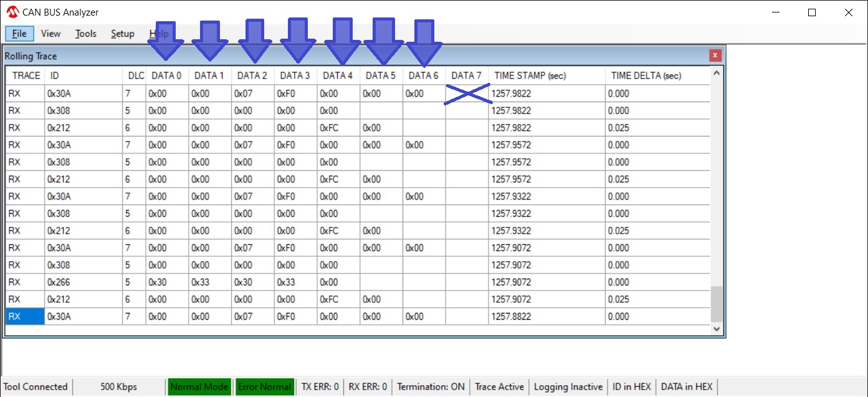Close the Rolling Trace panel
Viewport: 868px width, 397px height.
pos(715,55)
